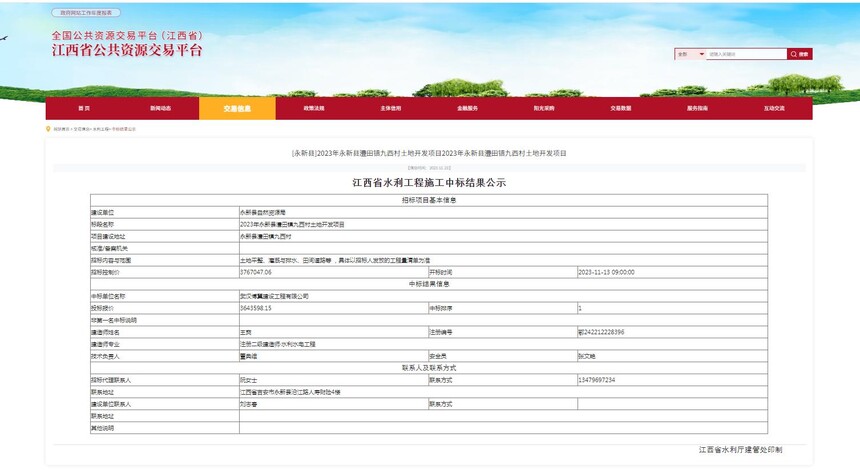The height and width of the screenshot is (470, 860).
Task: Open the 政策法规 menu item
Action: coord(314,108)
